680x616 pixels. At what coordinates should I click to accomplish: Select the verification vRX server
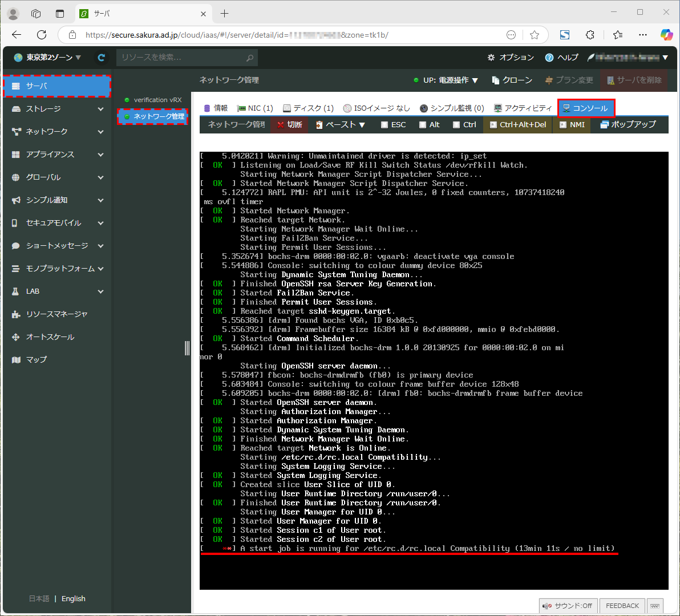point(153,100)
